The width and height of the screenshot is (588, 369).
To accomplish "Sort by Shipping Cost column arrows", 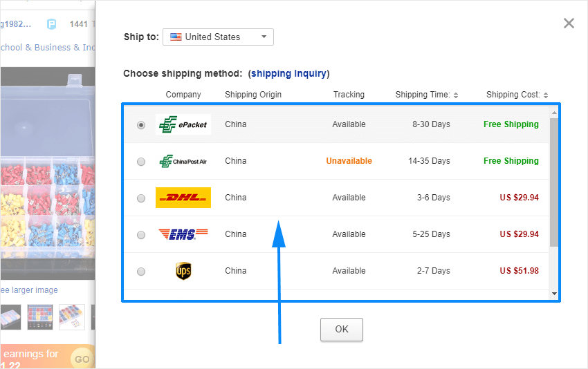I will coord(546,95).
